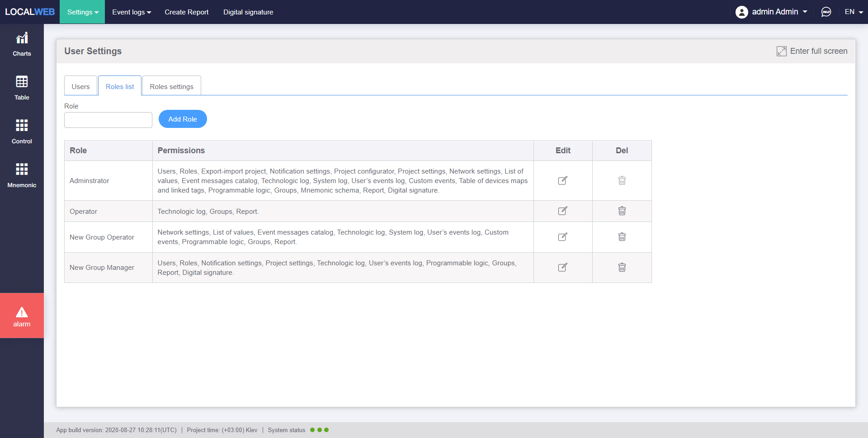Expand the Settings dropdown menu
The image size is (868, 438).
(82, 12)
